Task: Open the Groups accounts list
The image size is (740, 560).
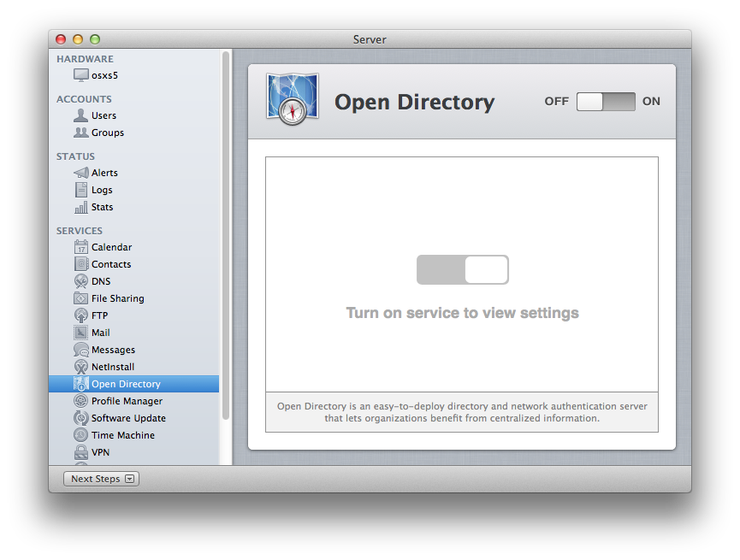Action: pos(134,133)
